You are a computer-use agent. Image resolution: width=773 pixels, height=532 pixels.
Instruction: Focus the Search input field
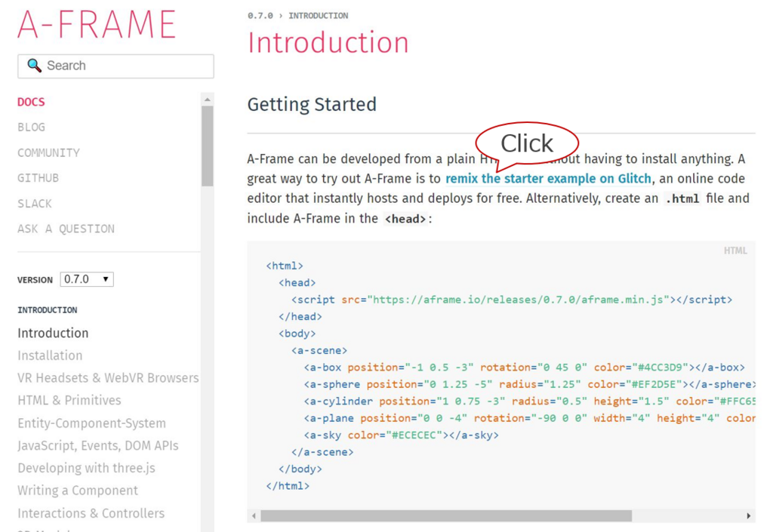tap(115, 66)
